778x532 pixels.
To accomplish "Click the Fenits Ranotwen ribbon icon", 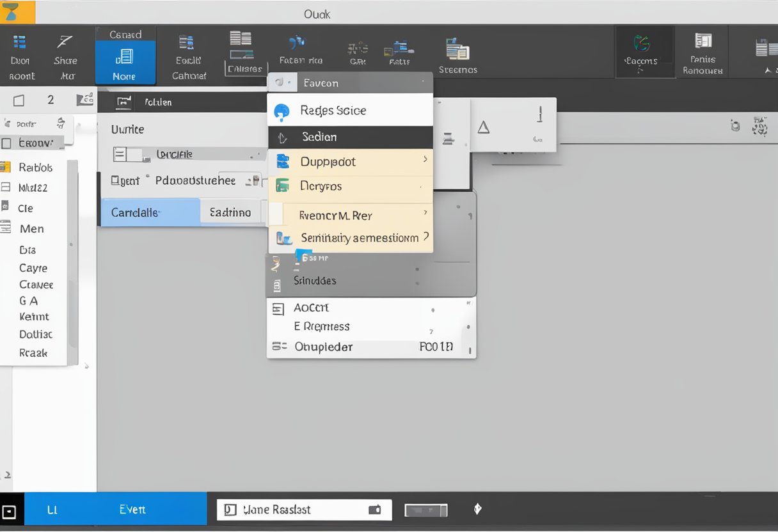I will click(703, 51).
